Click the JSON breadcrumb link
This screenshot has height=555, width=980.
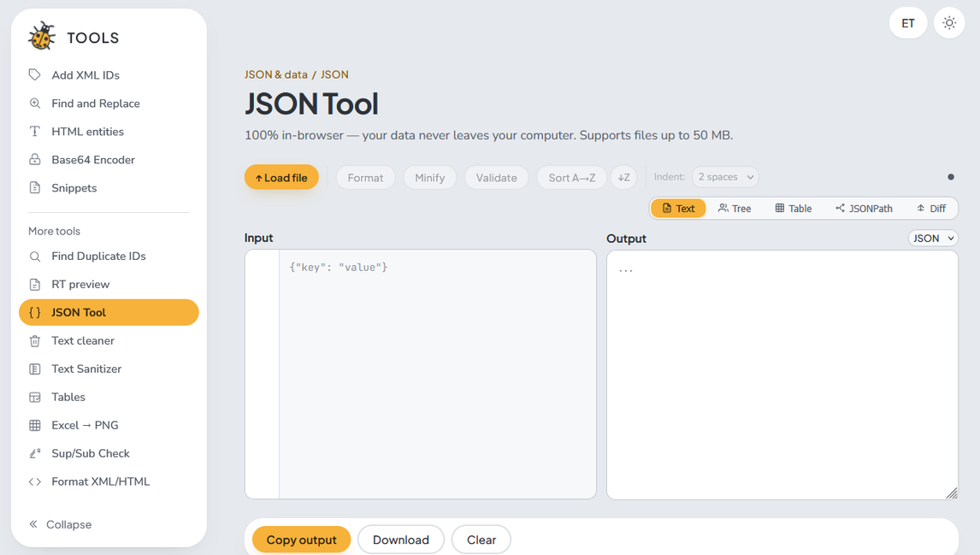coord(334,74)
